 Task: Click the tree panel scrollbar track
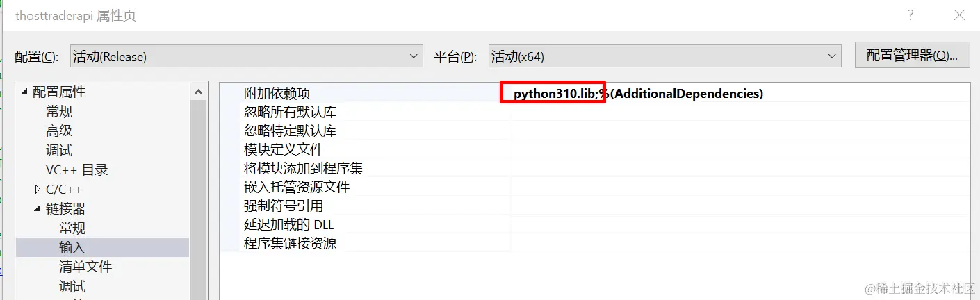pos(198,200)
